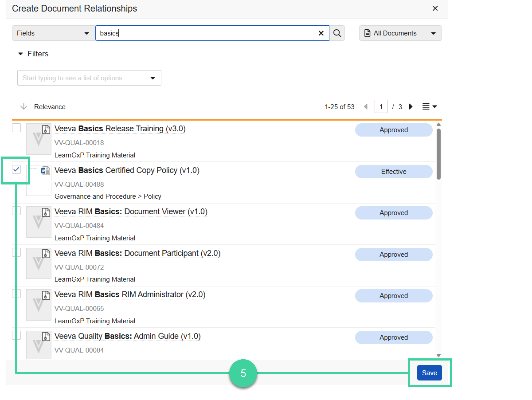The image size is (532, 400).
Task: Select the Veeva RIM Basics: Document Viewer checkbox
Action: pos(16,211)
